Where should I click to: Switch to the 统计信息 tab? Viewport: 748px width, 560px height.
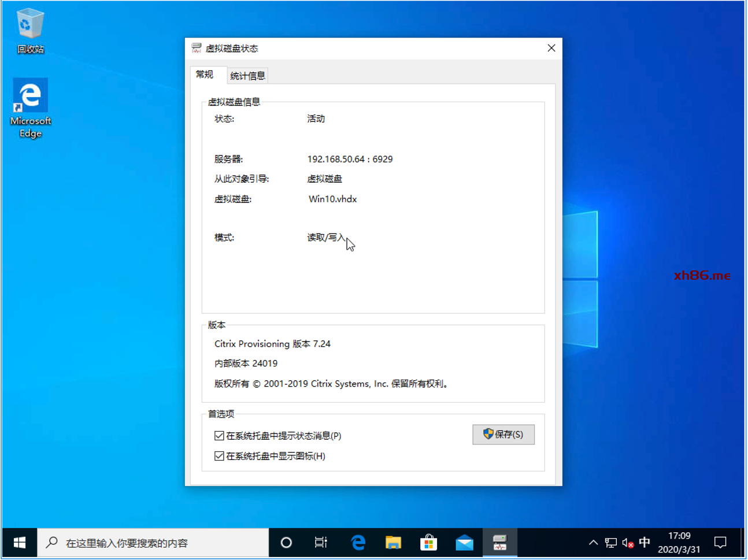point(247,76)
